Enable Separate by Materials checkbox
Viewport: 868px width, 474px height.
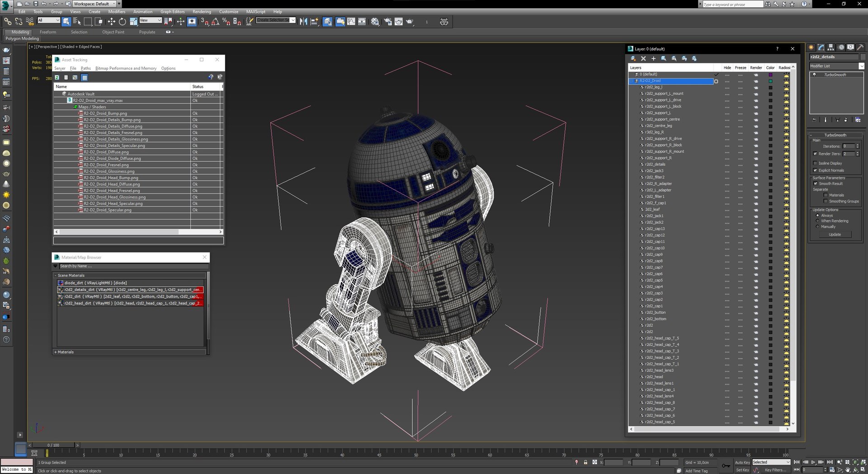click(x=826, y=195)
